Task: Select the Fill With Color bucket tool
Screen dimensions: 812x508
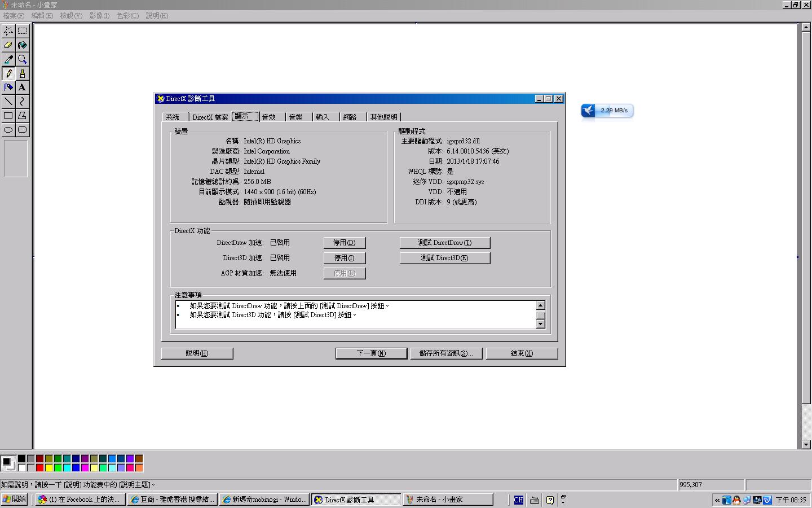Action: pos(22,45)
